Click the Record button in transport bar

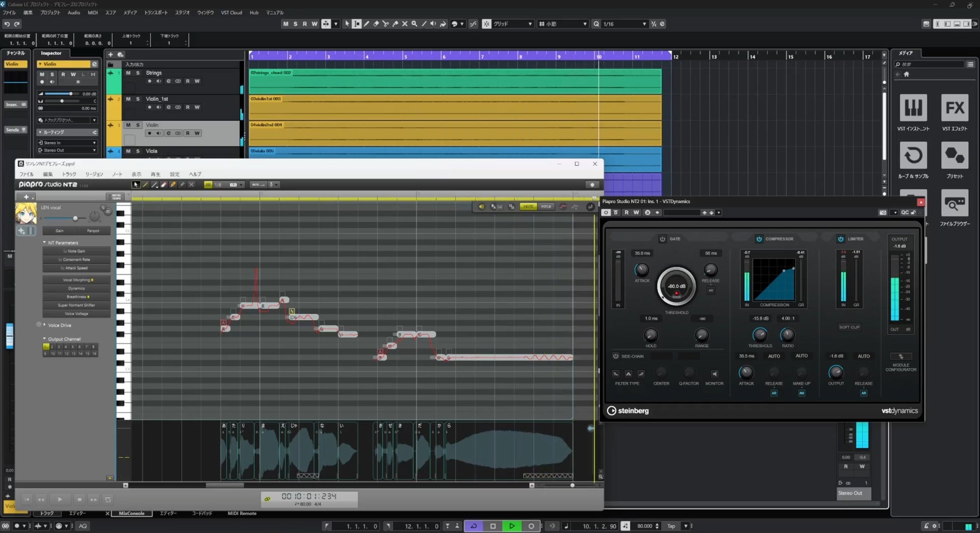point(531,526)
